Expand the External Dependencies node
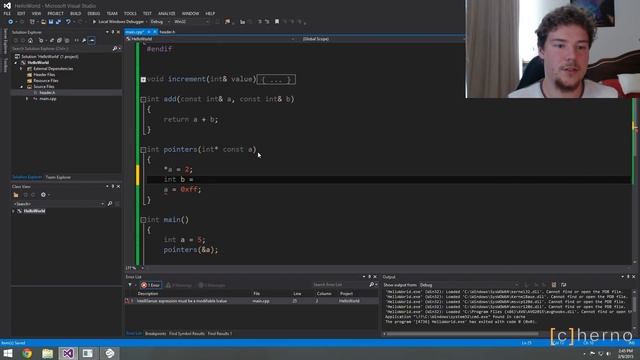Image resolution: width=640 pixels, height=360 pixels. coord(22,69)
